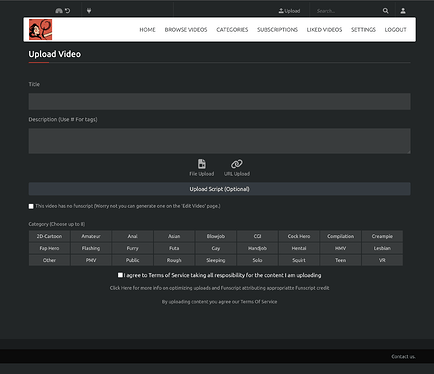
Task: Select the Compilation category
Action: [x=341, y=236]
